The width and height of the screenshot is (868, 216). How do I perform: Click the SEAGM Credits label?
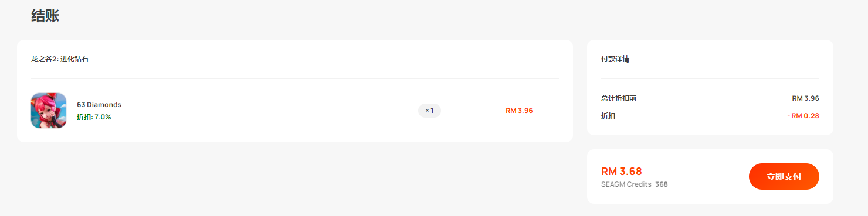click(x=626, y=184)
